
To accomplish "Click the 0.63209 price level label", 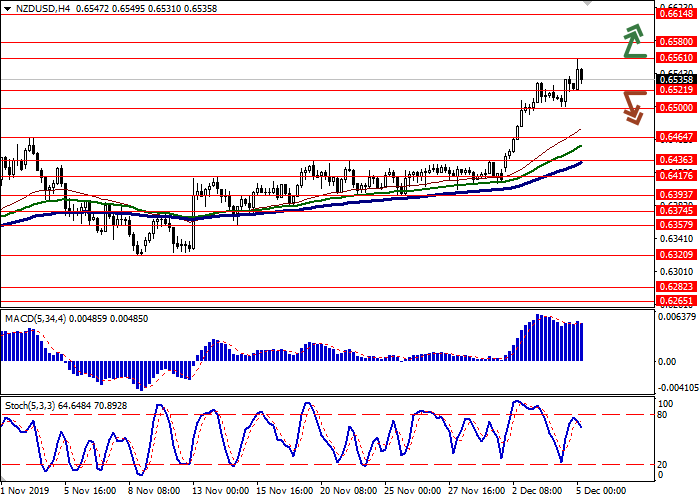I will pos(676,255).
